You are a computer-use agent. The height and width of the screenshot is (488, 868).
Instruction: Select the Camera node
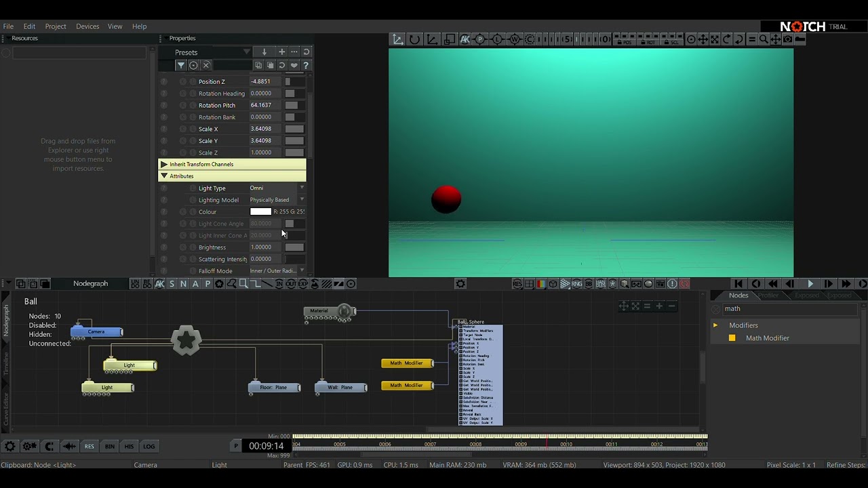(x=96, y=331)
